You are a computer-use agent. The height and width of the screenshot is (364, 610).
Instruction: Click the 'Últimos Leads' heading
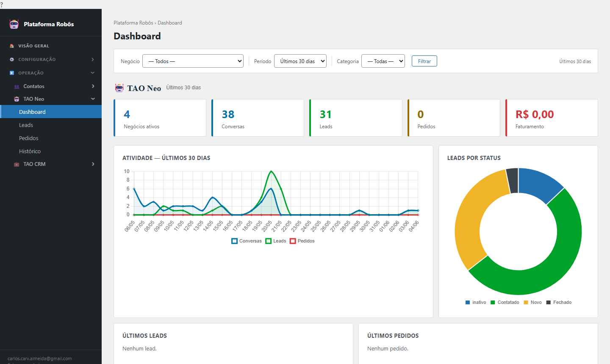[x=144, y=336]
